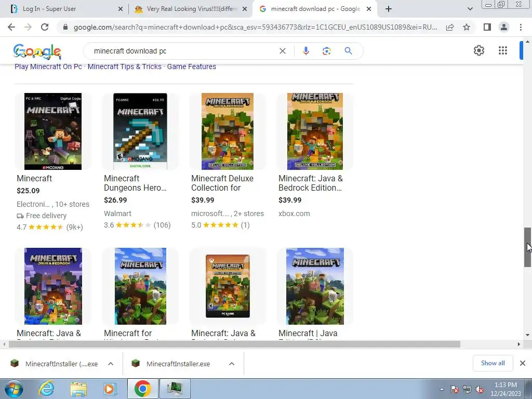The width and height of the screenshot is (532, 399).
Task: Expand options for MinecraftInstaller.exe download
Action: [x=232, y=364]
